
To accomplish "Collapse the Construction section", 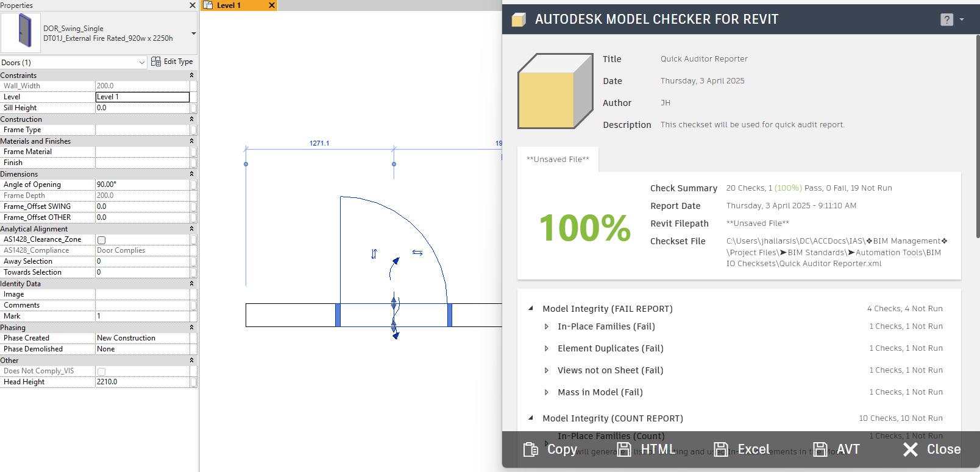I will click(191, 119).
